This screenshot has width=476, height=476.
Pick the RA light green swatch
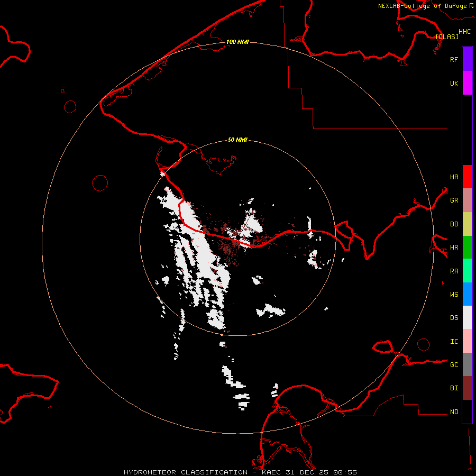tap(467, 271)
